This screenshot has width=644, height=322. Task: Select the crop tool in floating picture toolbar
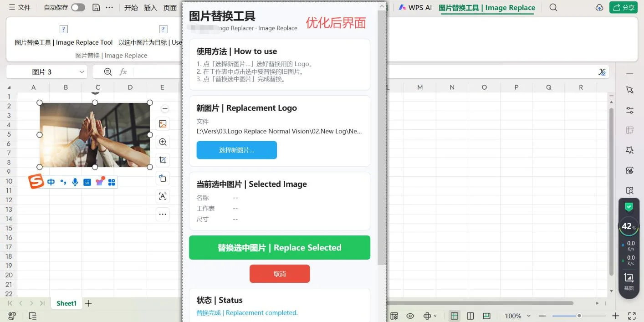point(163,160)
